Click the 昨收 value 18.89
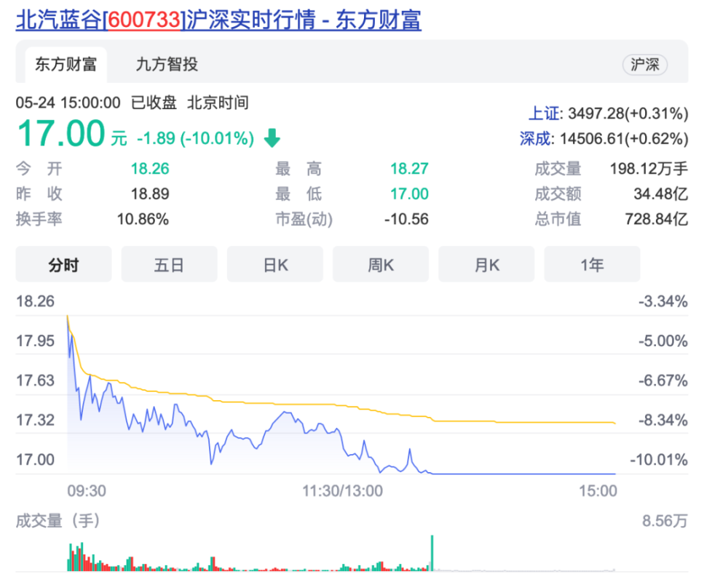Image resolution: width=728 pixels, height=582 pixels. point(150,194)
